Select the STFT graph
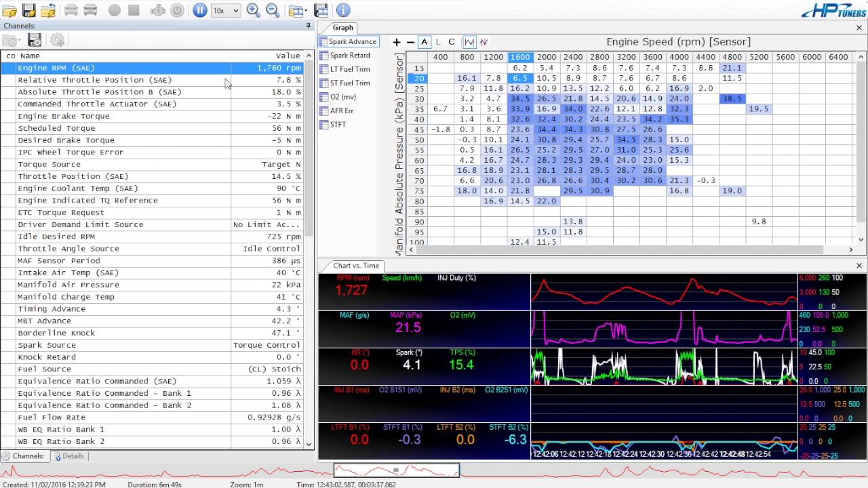The image size is (868, 488). pyautogui.click(x=332, y=124)
